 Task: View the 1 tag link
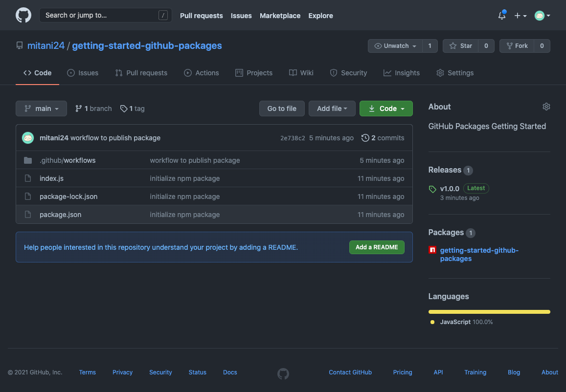pos(133,109)
